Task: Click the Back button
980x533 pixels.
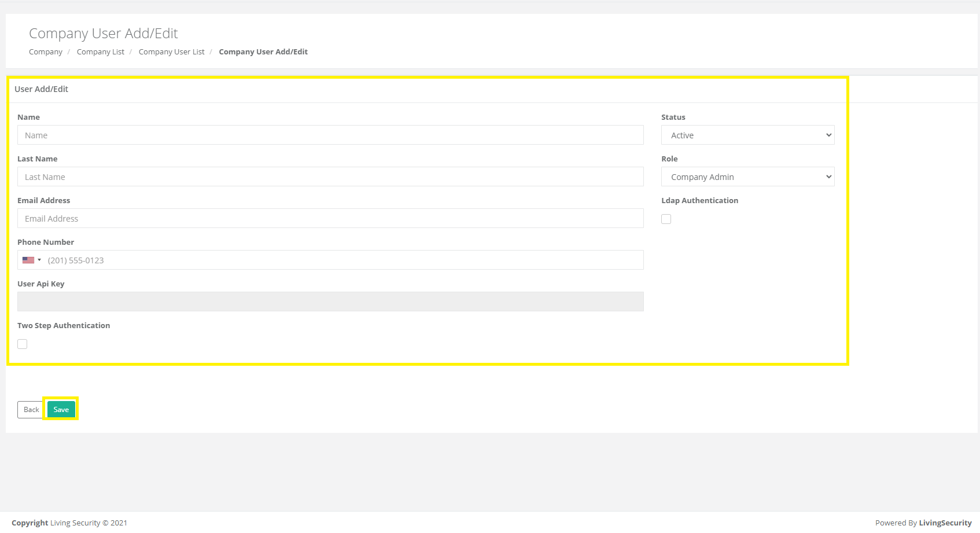Action: pyautogui.click(x=31, y=409)
